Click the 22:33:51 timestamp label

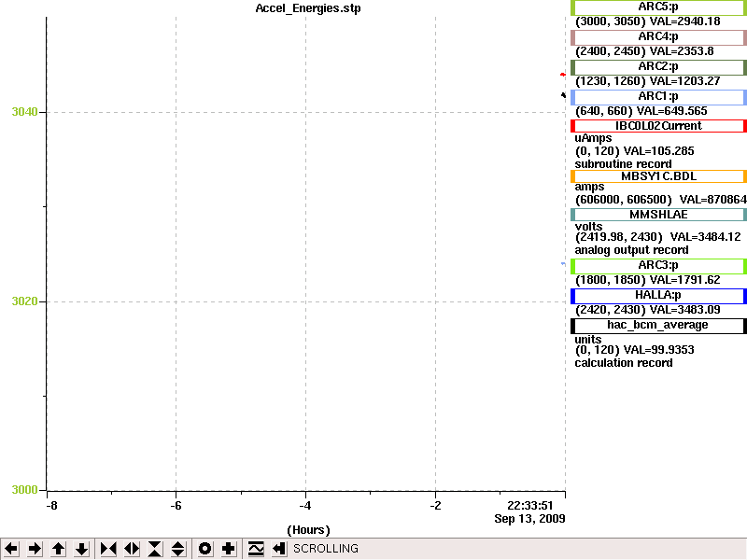point(529,506)
